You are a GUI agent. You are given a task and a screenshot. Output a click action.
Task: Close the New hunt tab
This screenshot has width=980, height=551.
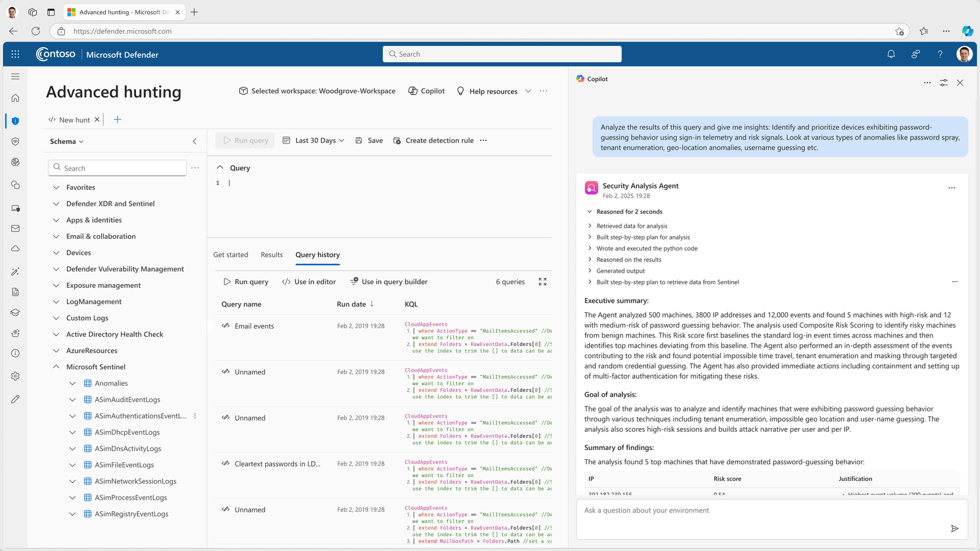pyautogui.click(x=97, y=120)
